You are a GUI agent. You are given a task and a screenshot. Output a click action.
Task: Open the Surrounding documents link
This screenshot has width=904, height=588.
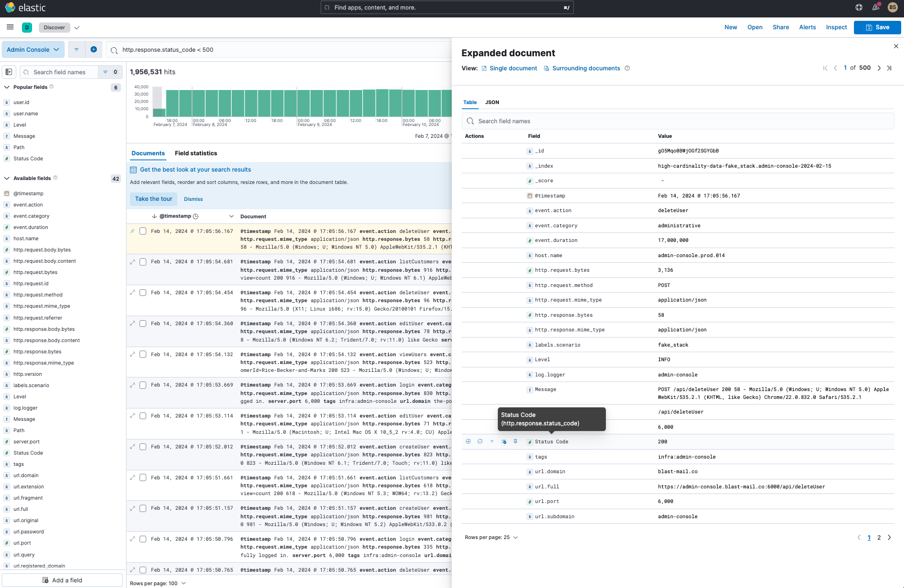(586, 68)
